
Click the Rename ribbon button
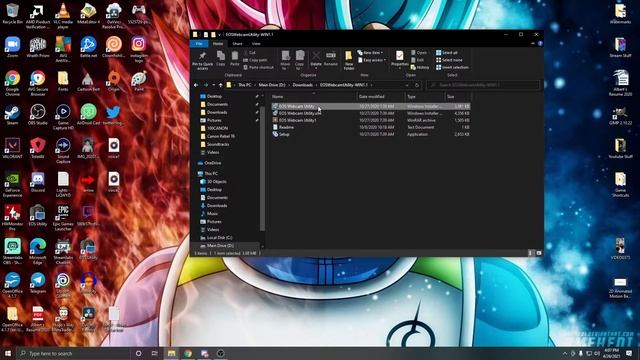click(331, 58)
